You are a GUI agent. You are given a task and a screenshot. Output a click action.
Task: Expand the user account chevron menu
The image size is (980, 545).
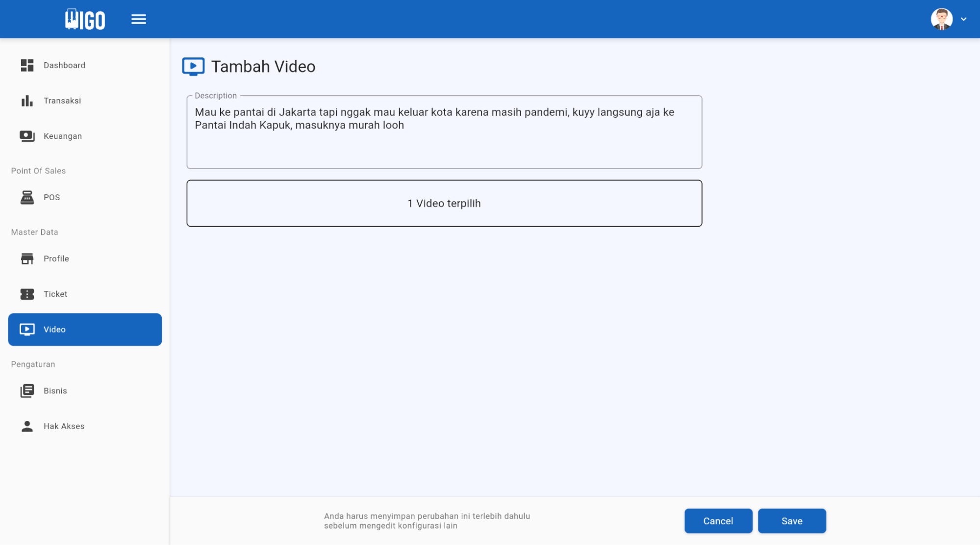(963, 19)
